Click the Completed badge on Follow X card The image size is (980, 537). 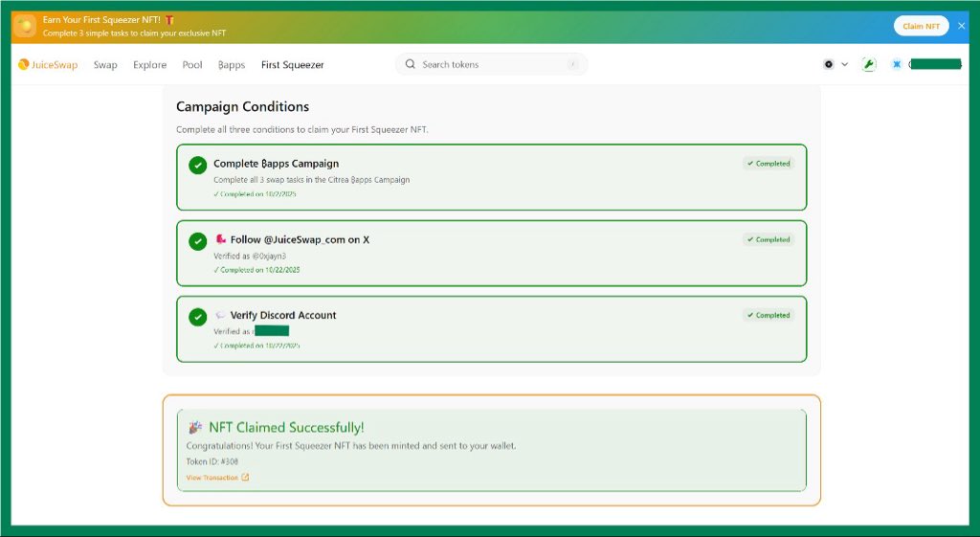coord(768,239)
